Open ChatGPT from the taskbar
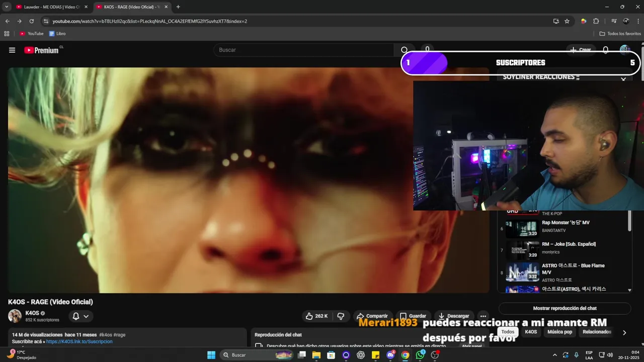 tap(361, 355)
